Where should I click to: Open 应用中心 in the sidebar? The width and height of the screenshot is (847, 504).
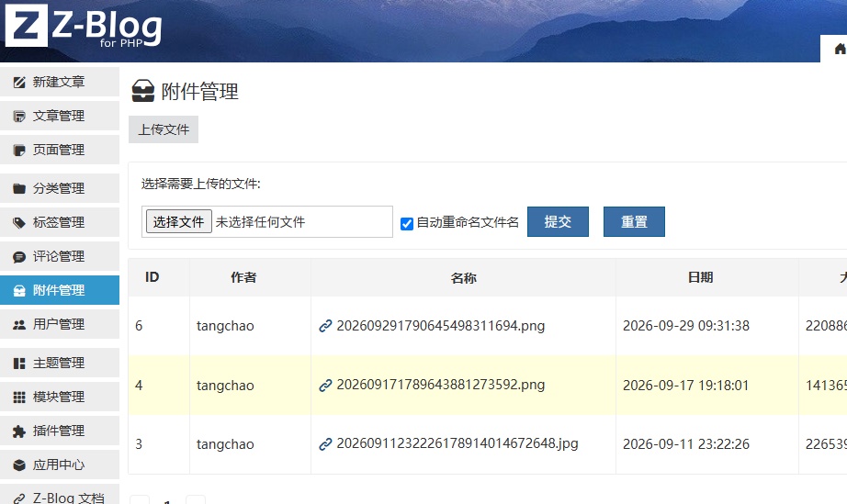60,465
